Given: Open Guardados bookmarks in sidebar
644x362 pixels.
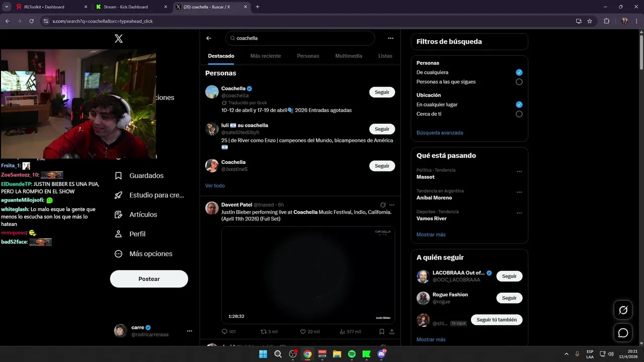Looking at the screenshot, I should 139,175.
